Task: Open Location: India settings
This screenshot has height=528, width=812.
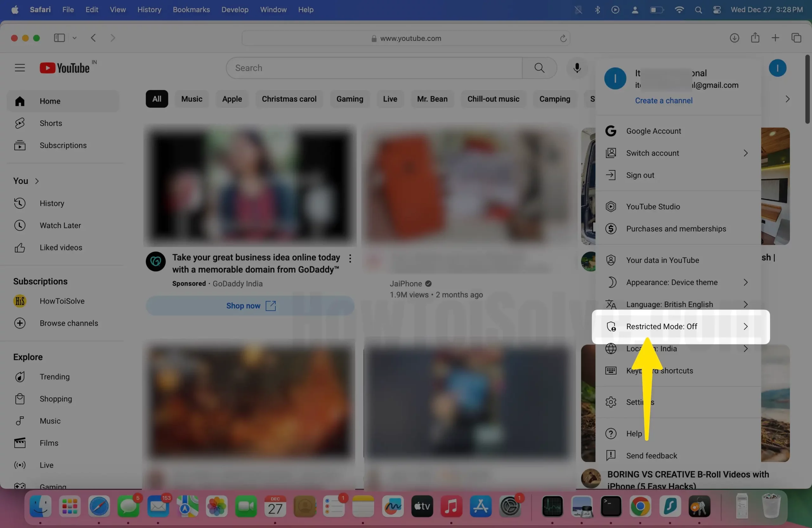Action: [651, 348]
